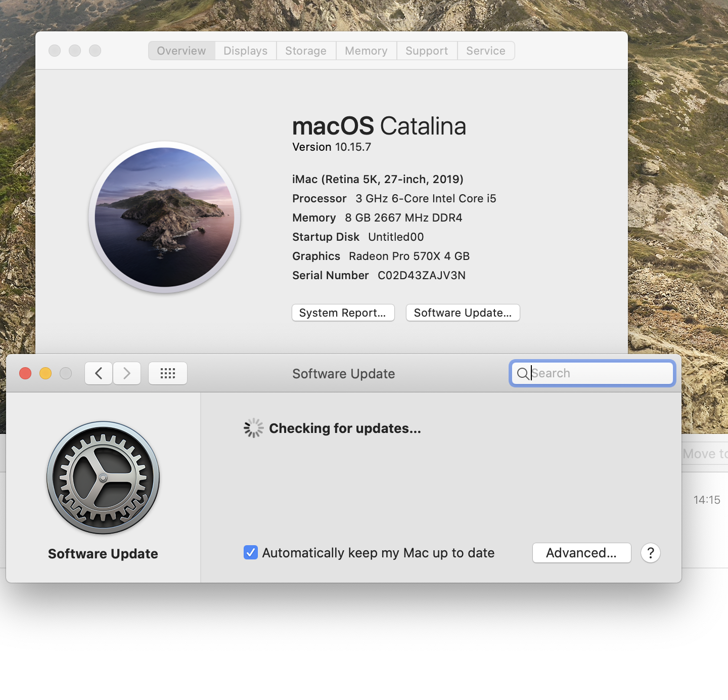Click the magnifying glass search icon
Viewport: 728px width, 700px height.
(523, 373)
